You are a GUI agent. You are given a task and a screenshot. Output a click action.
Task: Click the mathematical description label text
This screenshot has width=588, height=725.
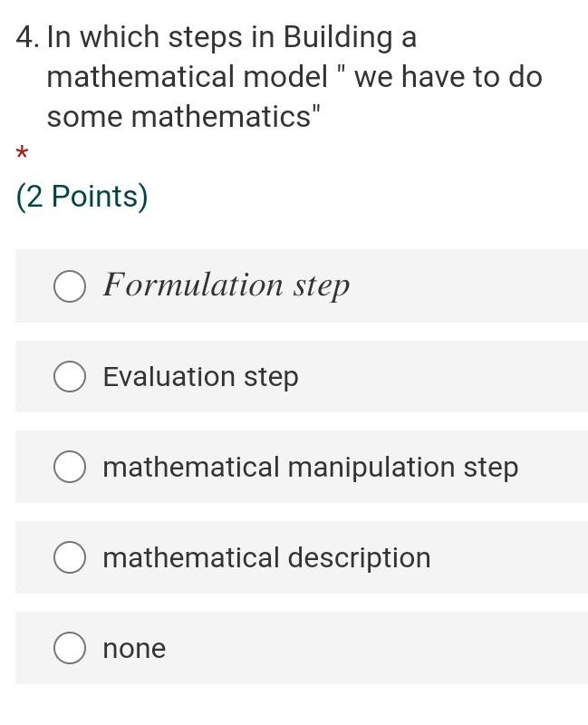pos(266,557)
